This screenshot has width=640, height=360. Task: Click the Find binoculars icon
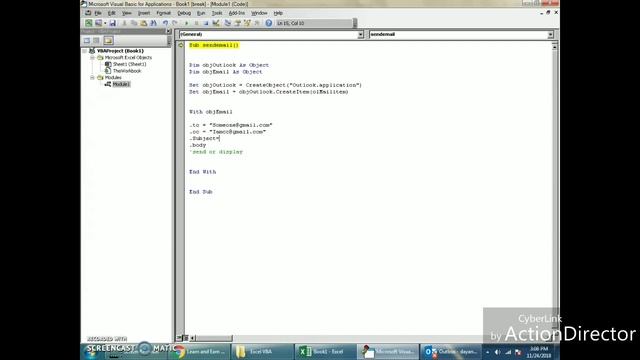pyautogui.click(x=153, y=23)
